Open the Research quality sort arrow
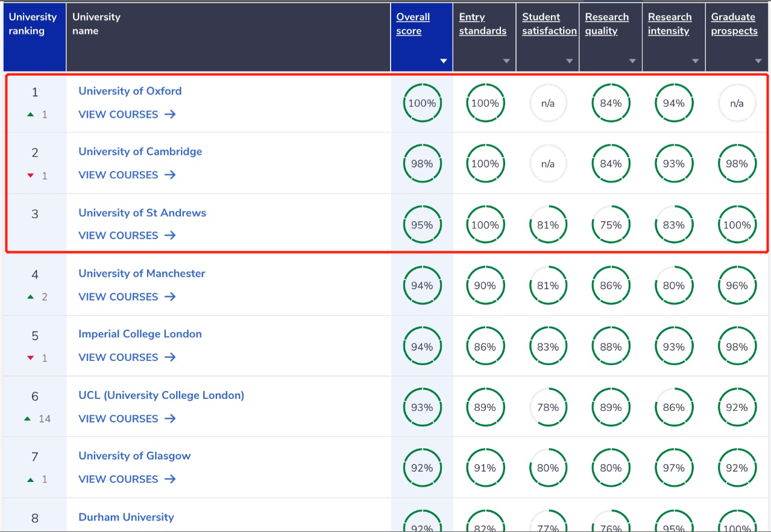Image resolution: width=771 pixels, height=532 pixels. (x=632, y=61)
